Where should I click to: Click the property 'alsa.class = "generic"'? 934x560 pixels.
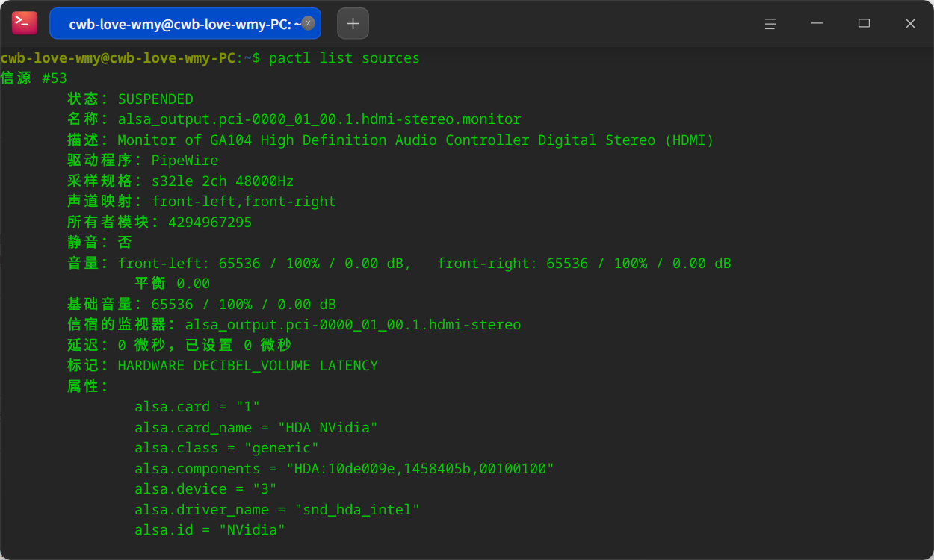tap(227, 448)
